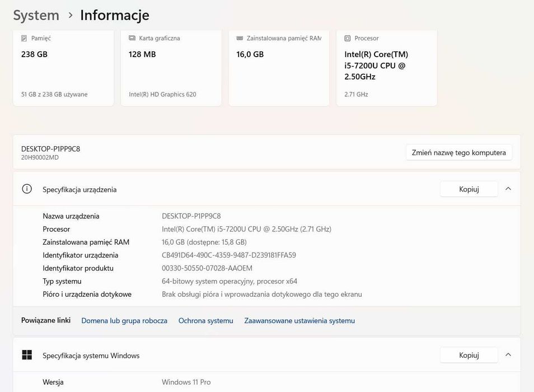Click the info icon beside Specyfikacja urządzenia

click(x=27, y=189)
